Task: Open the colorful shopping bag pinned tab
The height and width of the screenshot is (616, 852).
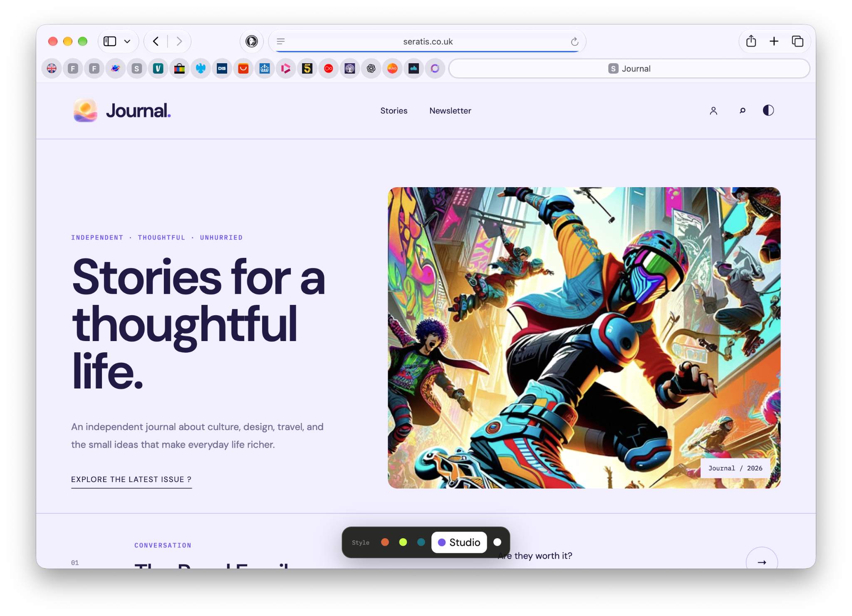Action: pos(179,69)
